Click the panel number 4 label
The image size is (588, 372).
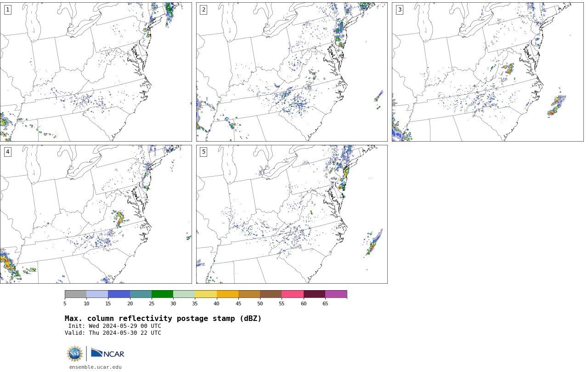7,152
